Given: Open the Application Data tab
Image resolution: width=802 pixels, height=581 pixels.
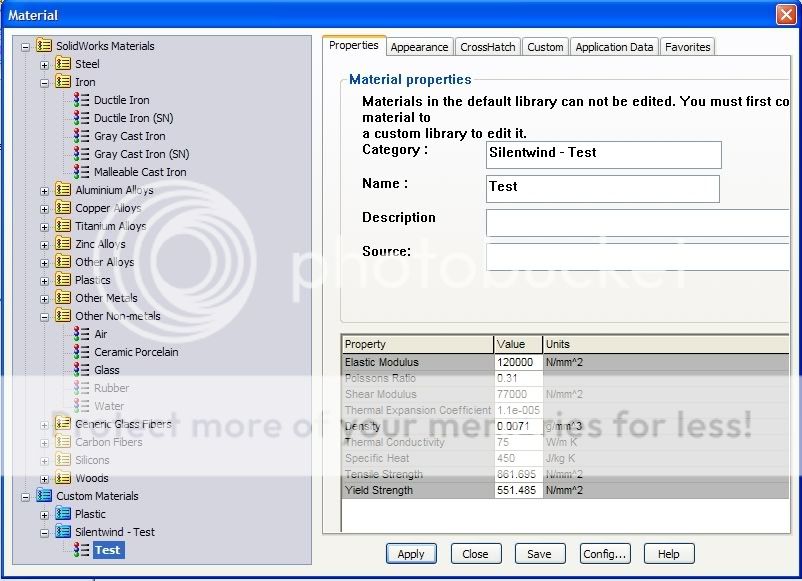Looking at the screenshot, I should coord(614,47).
